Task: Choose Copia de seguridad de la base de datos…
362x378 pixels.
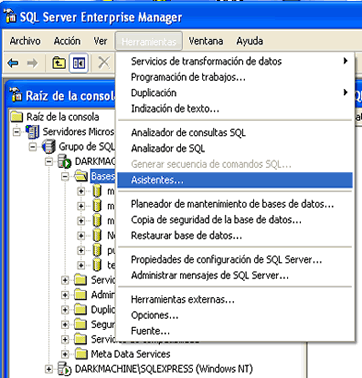Action: point(235,220)
